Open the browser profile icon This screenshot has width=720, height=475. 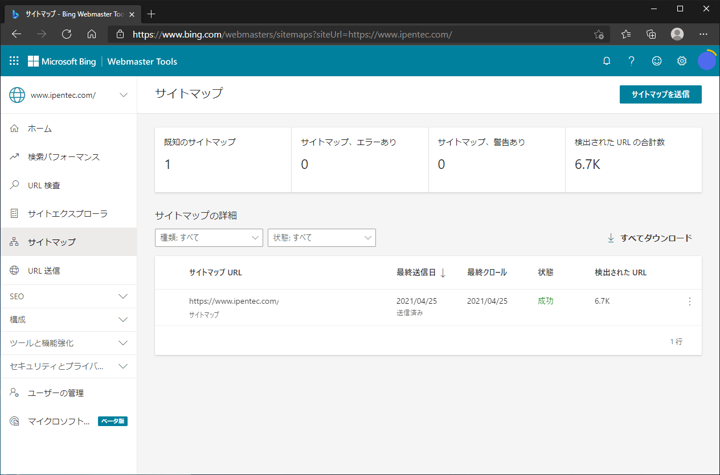[x=677, y=34]
